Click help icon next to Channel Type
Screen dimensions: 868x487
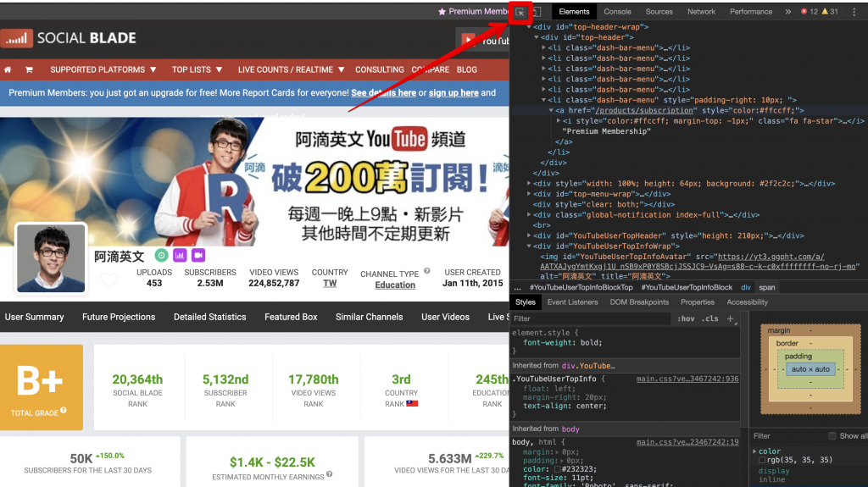(x=427, y=271)
